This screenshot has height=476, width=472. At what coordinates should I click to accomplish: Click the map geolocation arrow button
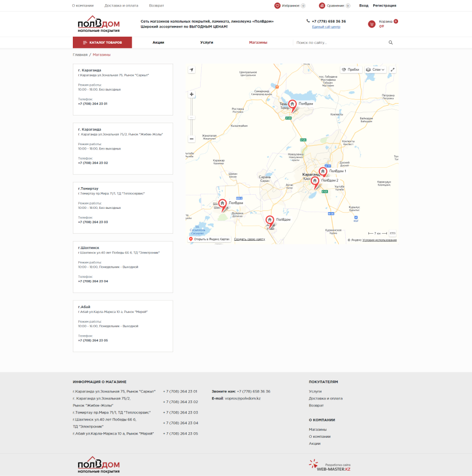[191, 70]
